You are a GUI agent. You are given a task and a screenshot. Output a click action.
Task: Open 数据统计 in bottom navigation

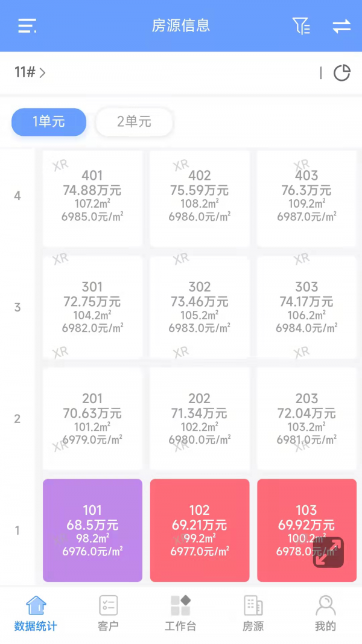(36, 613)
